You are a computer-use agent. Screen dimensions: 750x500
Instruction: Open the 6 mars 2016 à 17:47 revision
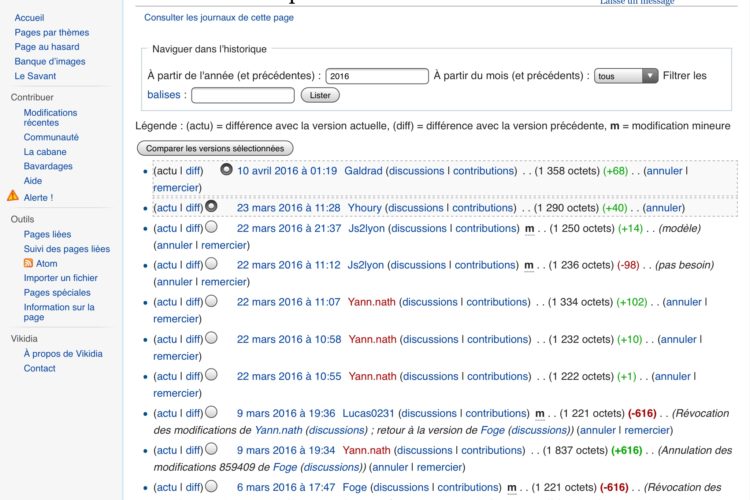click(x=286, y=488)
